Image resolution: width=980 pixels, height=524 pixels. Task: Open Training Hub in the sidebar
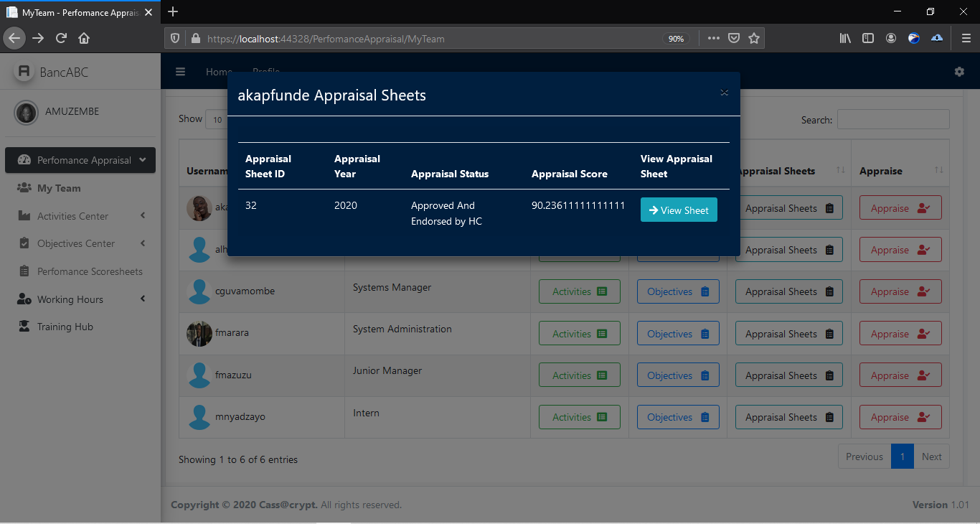pyautogui.click(x=65, y=327)
